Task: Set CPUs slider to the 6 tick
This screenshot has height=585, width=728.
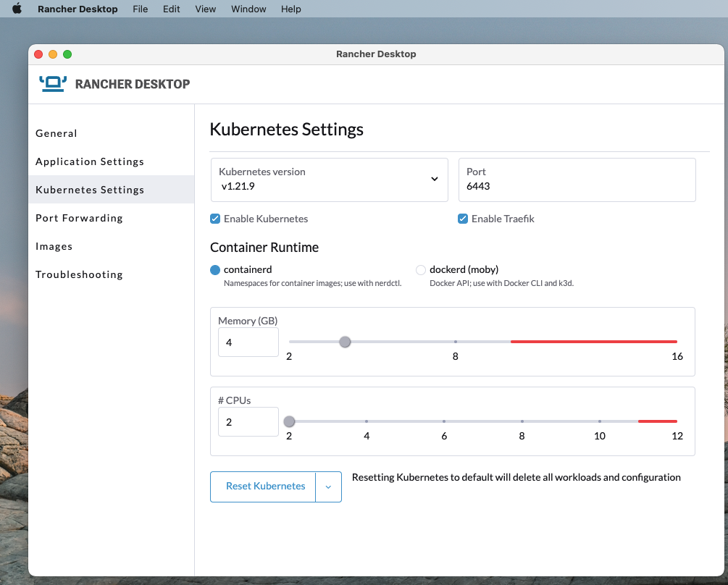Action: [x=444, y=421]
